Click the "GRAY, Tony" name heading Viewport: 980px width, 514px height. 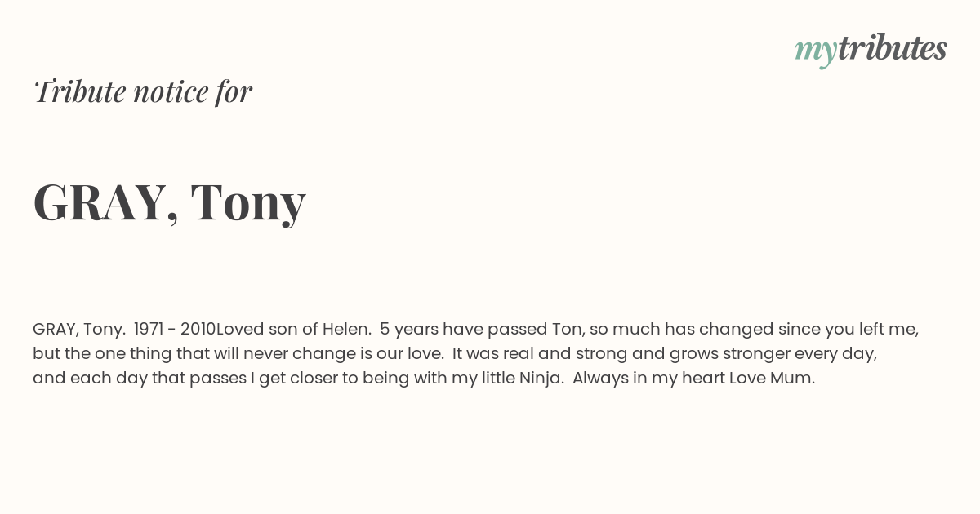click(169, 202)
